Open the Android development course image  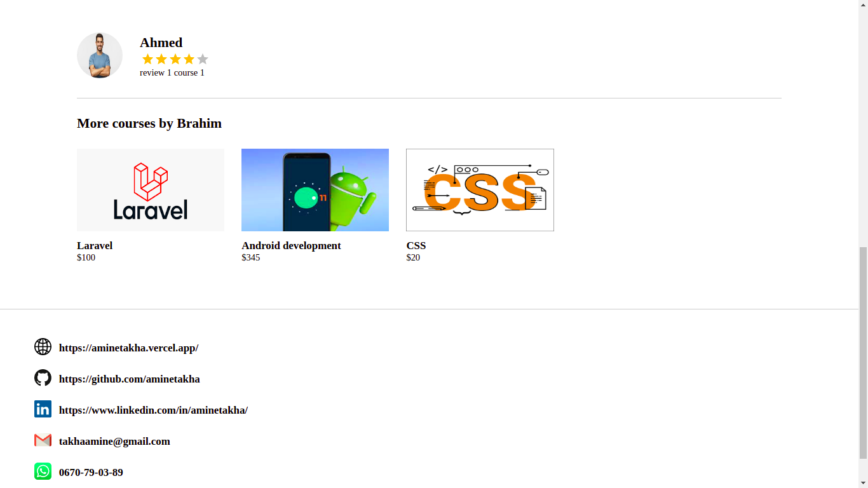[x=315, y=190]
